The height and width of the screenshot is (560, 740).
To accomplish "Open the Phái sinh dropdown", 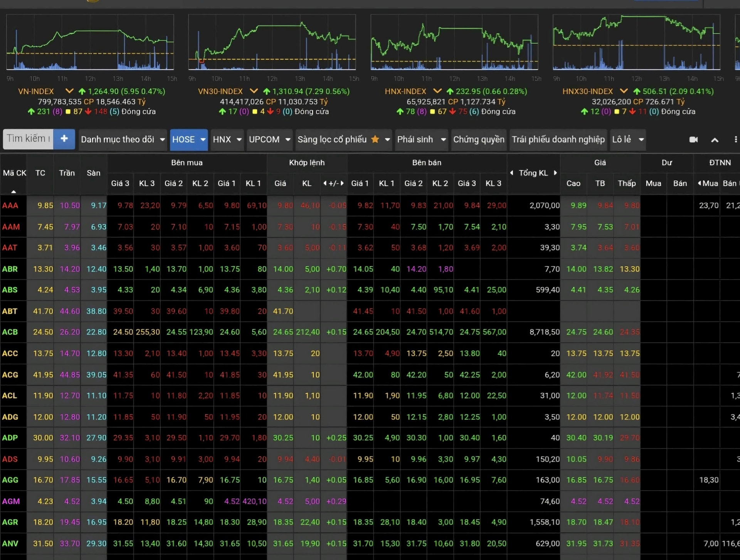I will 421,139.
